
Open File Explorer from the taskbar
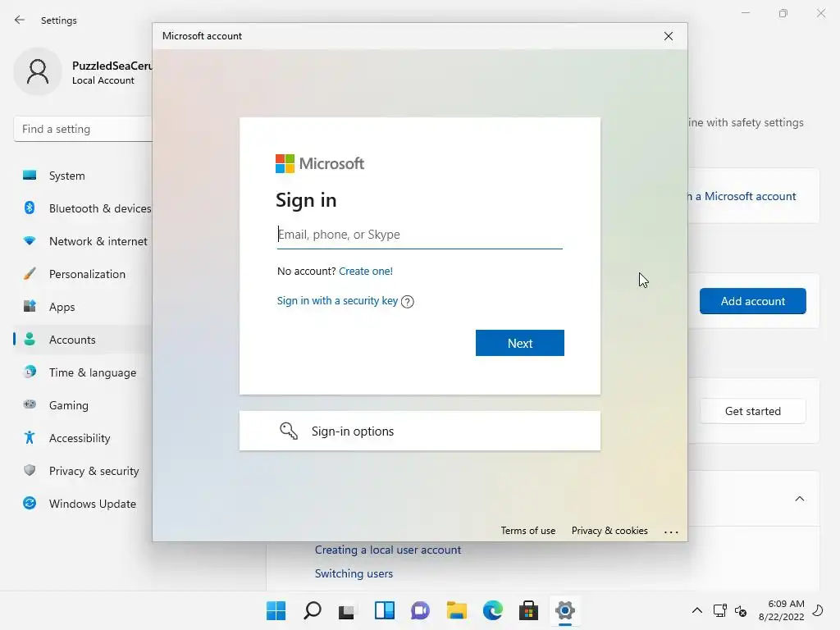[456, 610]
